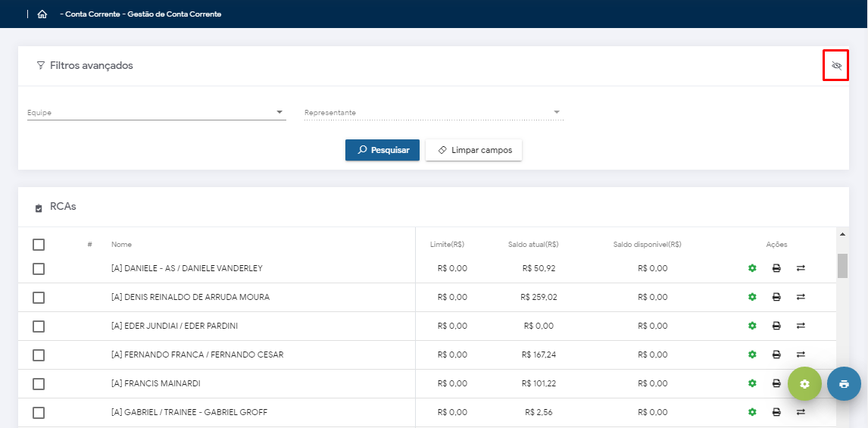Click transfer arrows for EDER JUNDIAI row

801,326
